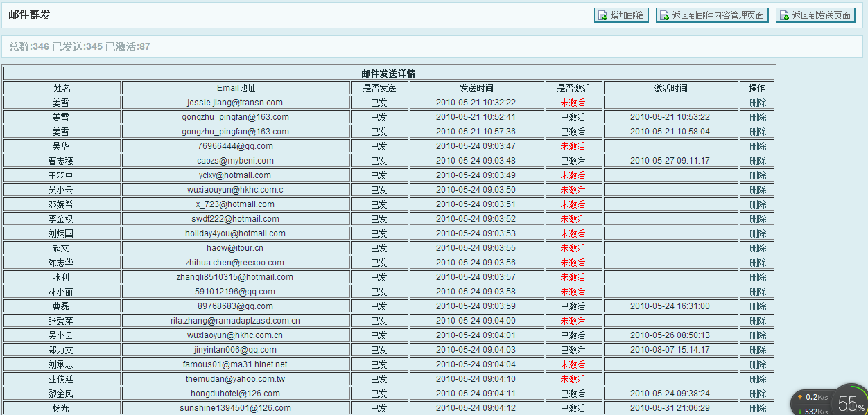Select email holiday4you@hotmail.com

tap(235, 233)
